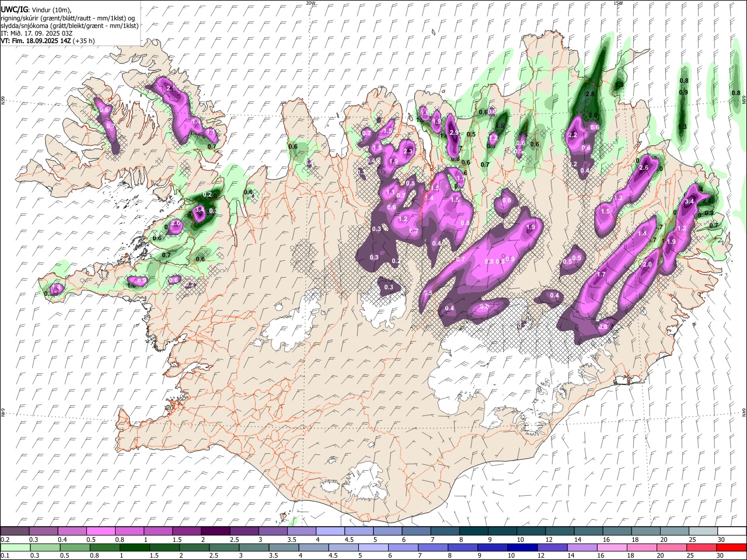Click the grey-teal 3–3.5 swatch in bottom row

(x=254, y=547)
